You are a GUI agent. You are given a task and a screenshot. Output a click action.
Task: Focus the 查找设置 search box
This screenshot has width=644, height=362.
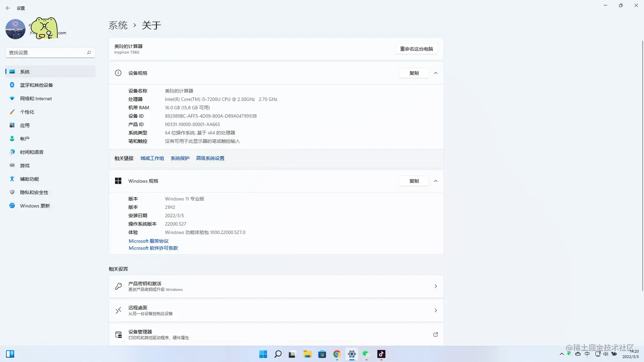[x=50, y=53]
